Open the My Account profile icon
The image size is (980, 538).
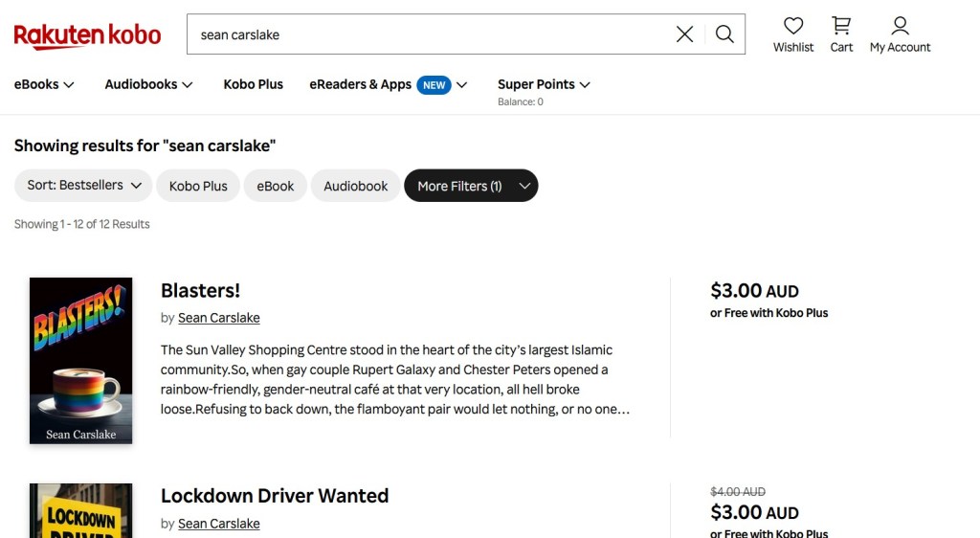900,27
